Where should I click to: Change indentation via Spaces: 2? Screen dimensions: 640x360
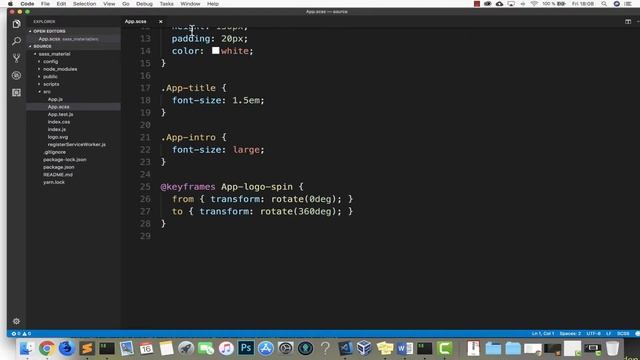[x=570, y=333]
